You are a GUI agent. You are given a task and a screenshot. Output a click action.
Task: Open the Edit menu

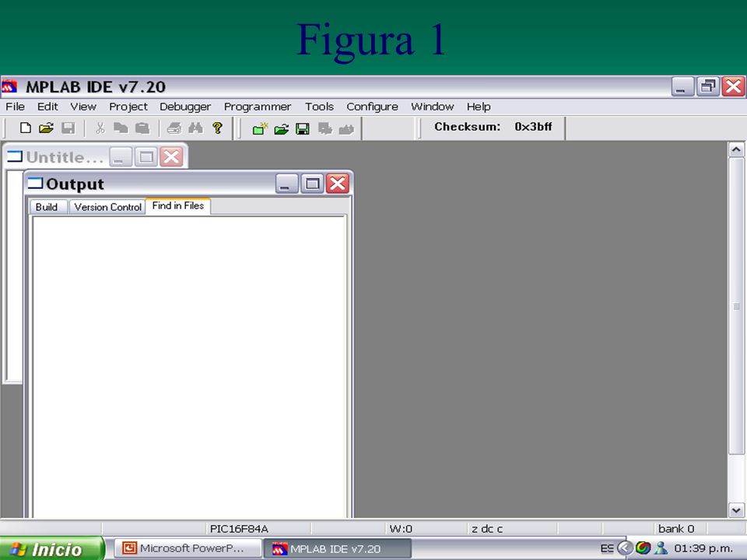click(x=47, y=107)
